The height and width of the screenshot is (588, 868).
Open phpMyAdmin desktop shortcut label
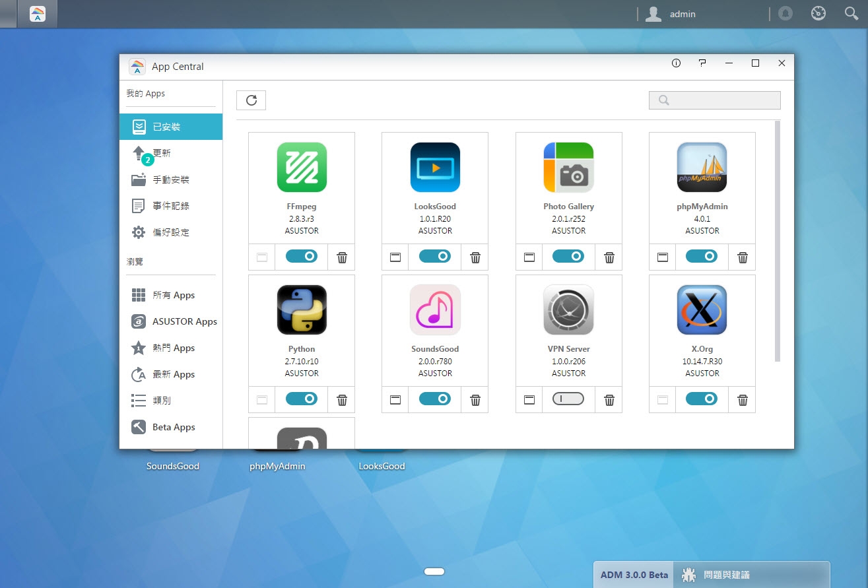pyautogui.click(x=277, y=466)
